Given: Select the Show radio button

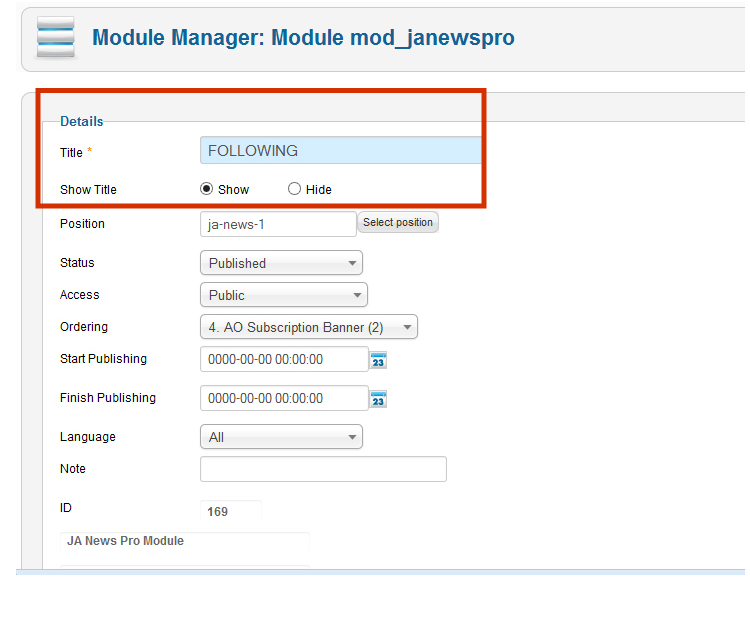Looking at the screenshot, I should [x=207, y=189].
